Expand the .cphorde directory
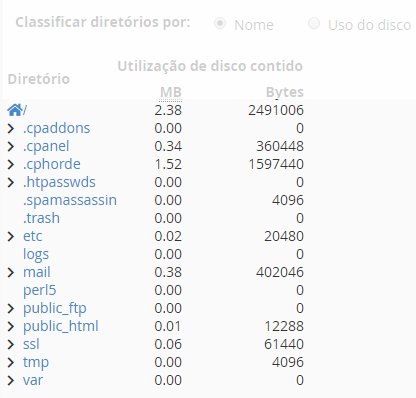The image size is (416, 398). [11, 164]
